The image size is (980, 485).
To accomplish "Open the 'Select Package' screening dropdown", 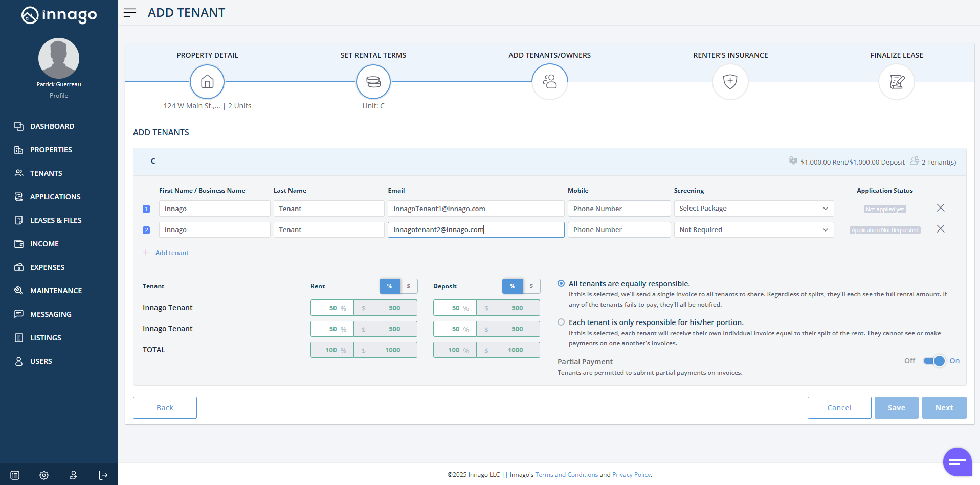I will click(x=753, y=209).
